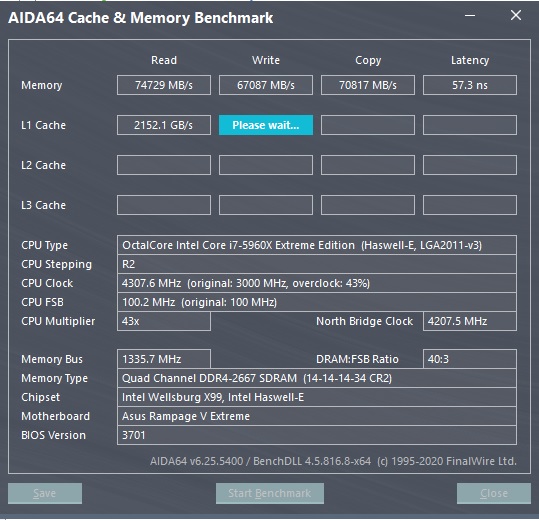Click the empty L2 Cache Latency field
Image resolution: width=539 pixels, height=523 pixels.
470,165
